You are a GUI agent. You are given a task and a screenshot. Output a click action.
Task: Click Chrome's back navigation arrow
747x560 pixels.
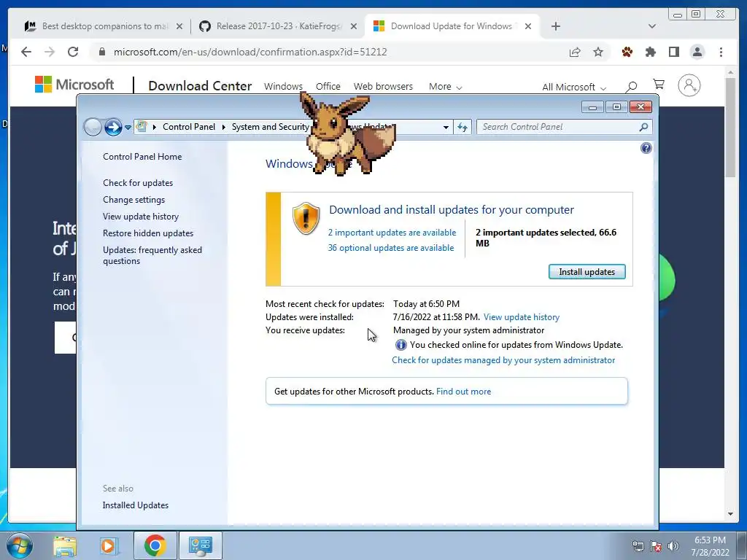[x=26, y=52]
